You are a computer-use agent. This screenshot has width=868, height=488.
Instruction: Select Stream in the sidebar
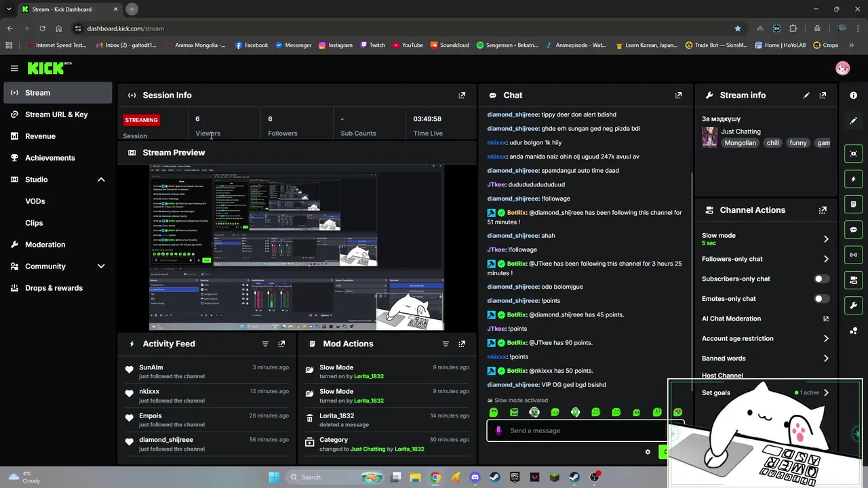pos(58,93)
